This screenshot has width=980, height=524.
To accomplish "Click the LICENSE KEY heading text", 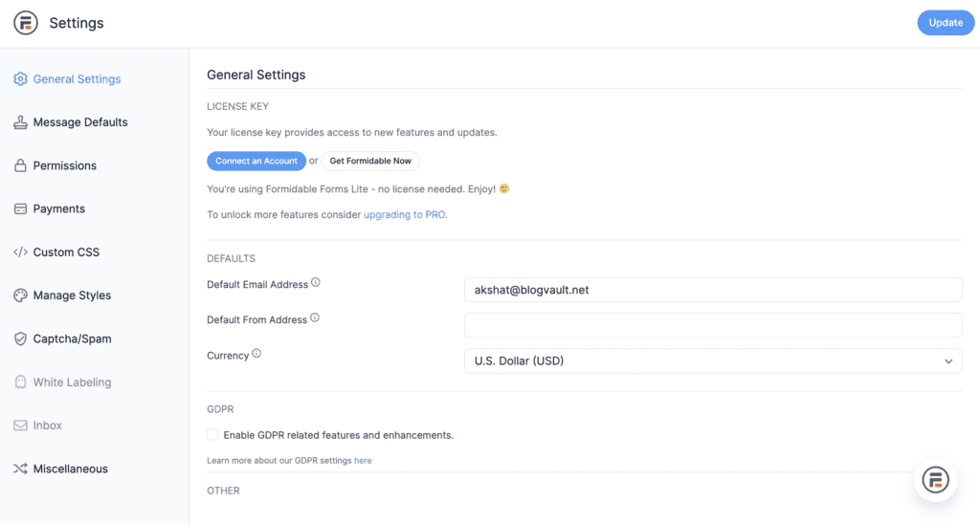I will point(237,106).
